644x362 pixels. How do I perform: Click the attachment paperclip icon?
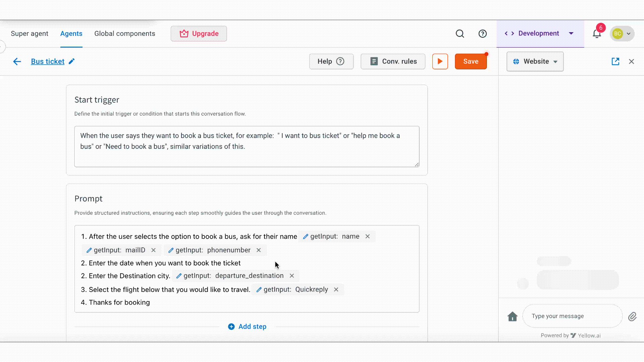pyautogui.click(x=632, y=316)
